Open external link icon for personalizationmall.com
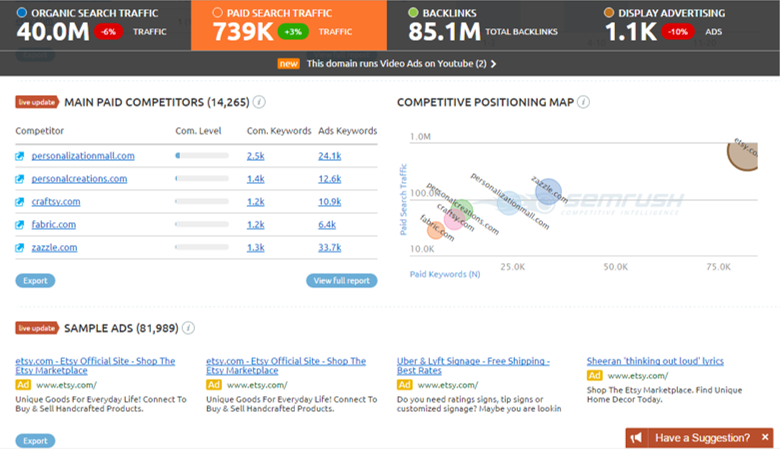Image resolution: width=780 pixels, height=449 pixels. point(19,156)
